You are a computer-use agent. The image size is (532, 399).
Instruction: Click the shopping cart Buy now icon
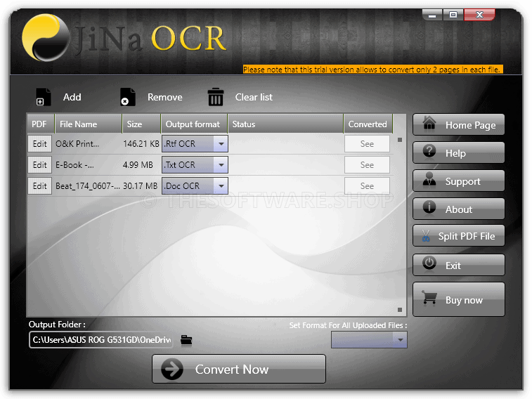429,298
